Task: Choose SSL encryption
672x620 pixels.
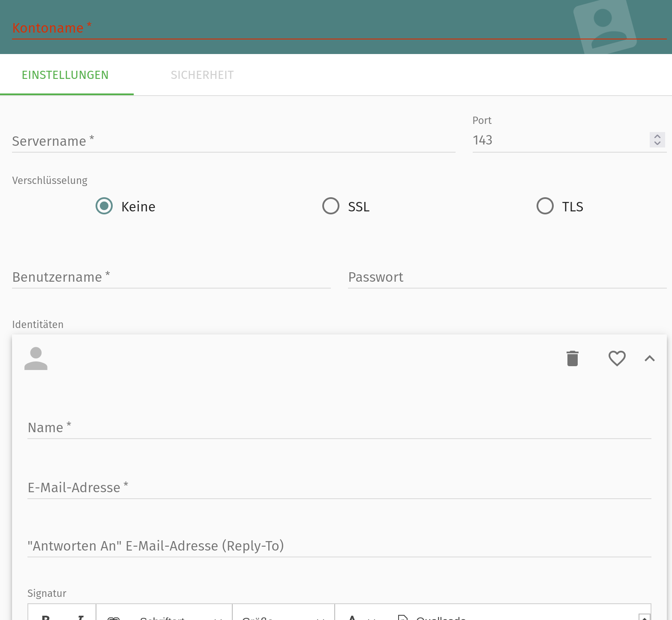Action: click(331, 206)
